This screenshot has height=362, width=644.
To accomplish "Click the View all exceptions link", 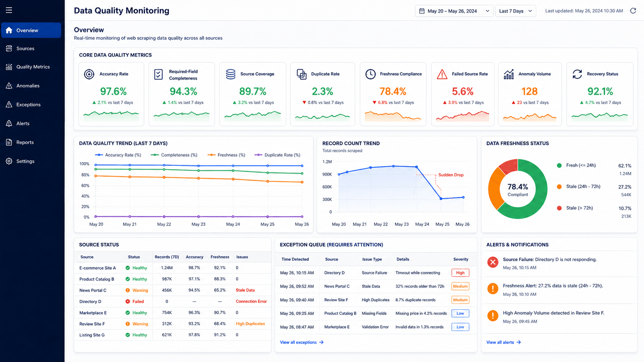I will point(302,342).
